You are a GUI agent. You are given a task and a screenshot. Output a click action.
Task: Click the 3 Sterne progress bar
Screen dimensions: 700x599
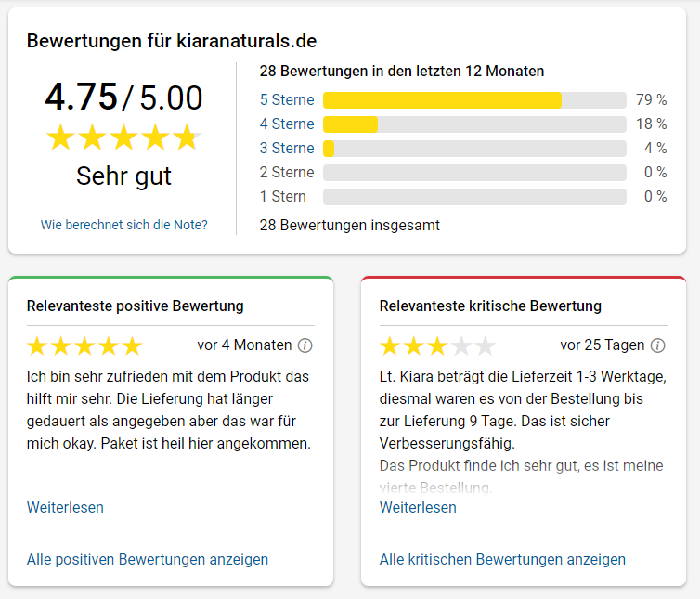tap(474, 149)
